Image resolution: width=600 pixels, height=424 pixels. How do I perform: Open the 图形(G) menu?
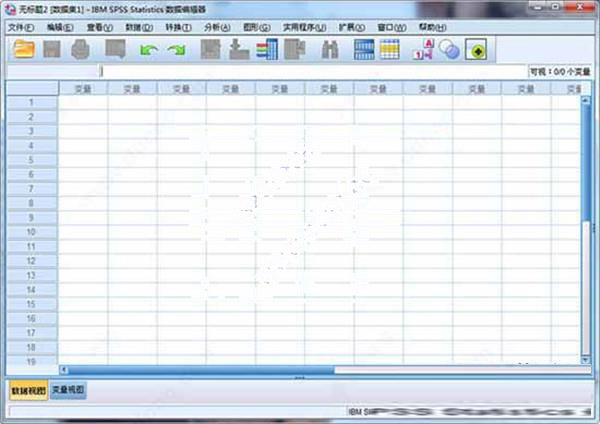[x=257, y=28]
